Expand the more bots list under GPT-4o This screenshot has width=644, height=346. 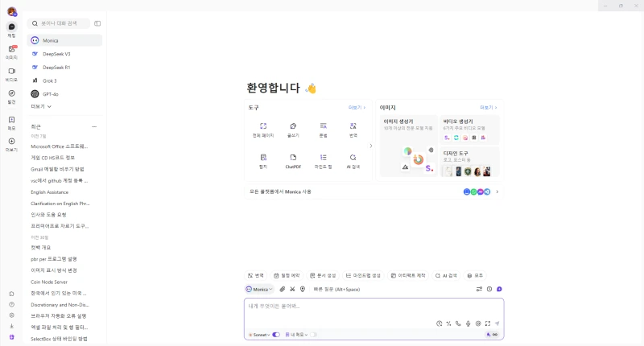pos(41,106)
